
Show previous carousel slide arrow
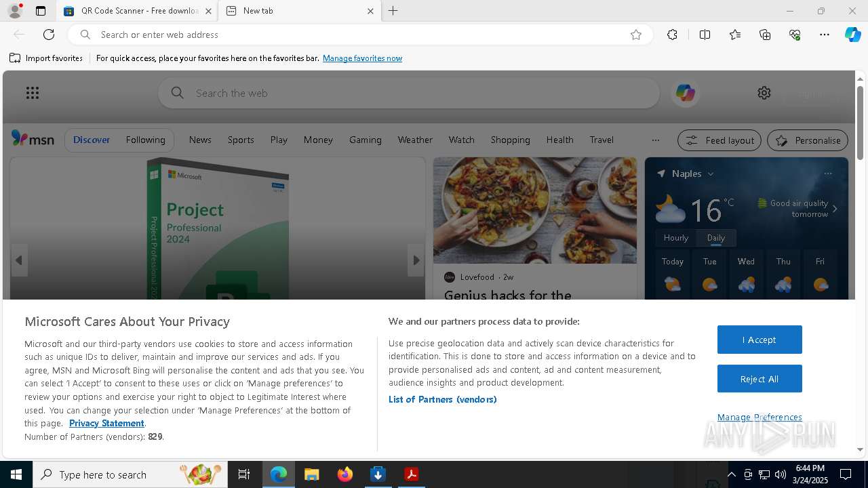pyautogui.click(x=19, y=260)
